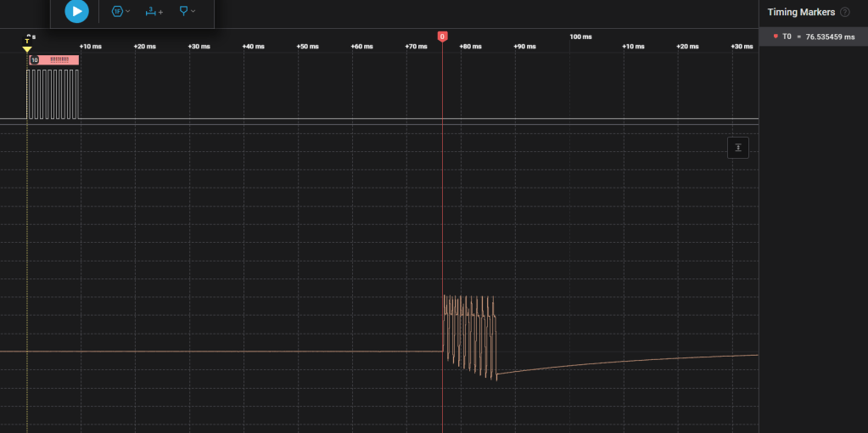Select the yellow T trigger marker
Image resolution: width=868 pixels, height=433 pixels.
point(27,44)
